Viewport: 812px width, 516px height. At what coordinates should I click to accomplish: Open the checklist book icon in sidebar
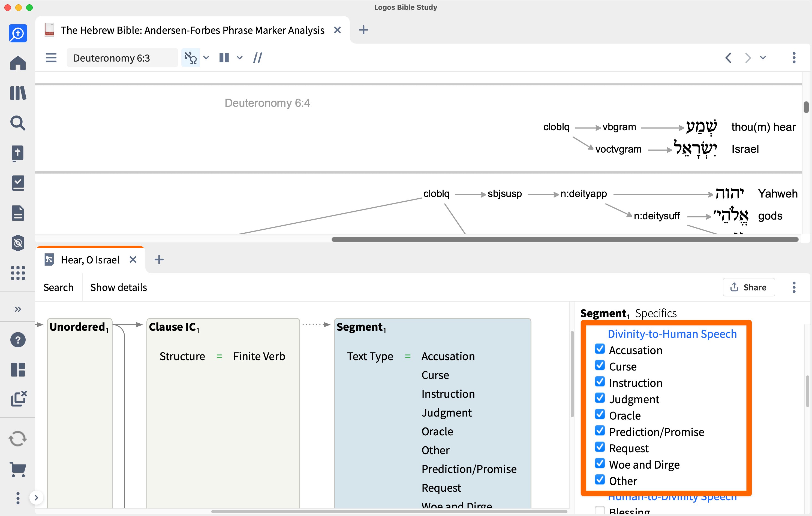tap(17, 183)
